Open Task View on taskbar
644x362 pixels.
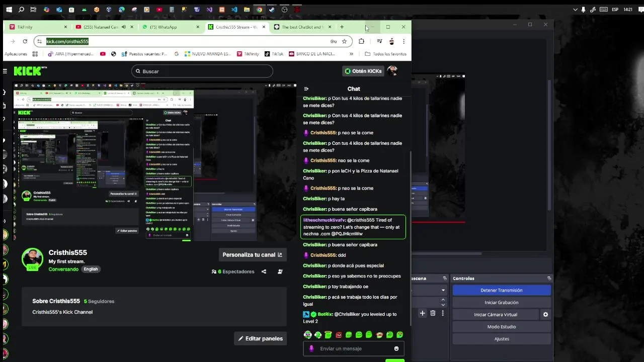point(33,10)
